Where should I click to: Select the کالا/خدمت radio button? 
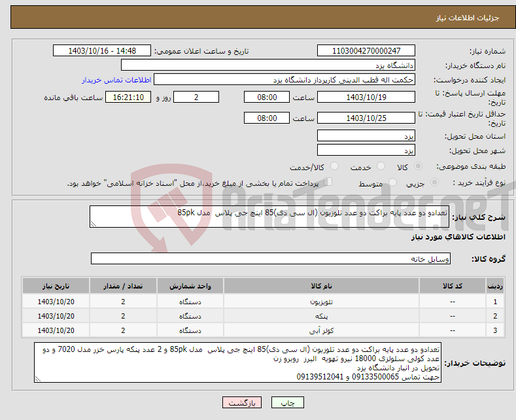(x=334, y=166)
